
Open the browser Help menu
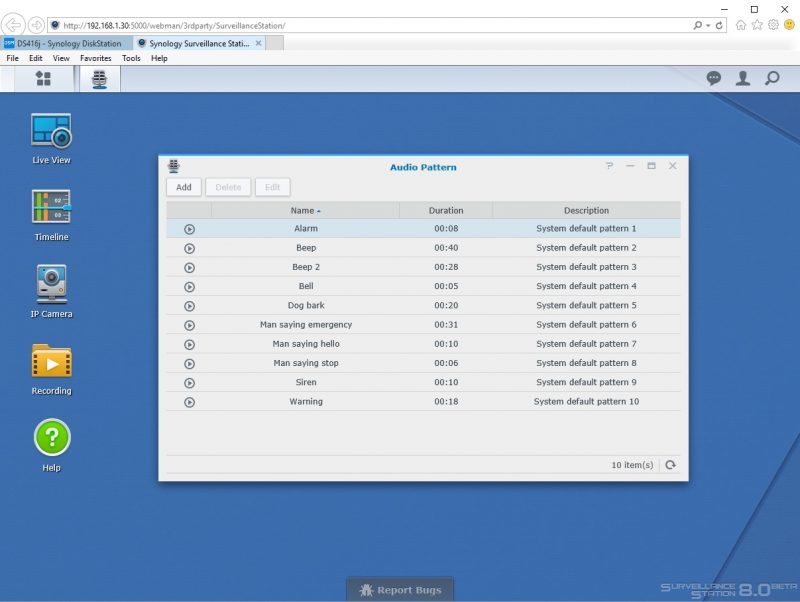pos(159,58)
